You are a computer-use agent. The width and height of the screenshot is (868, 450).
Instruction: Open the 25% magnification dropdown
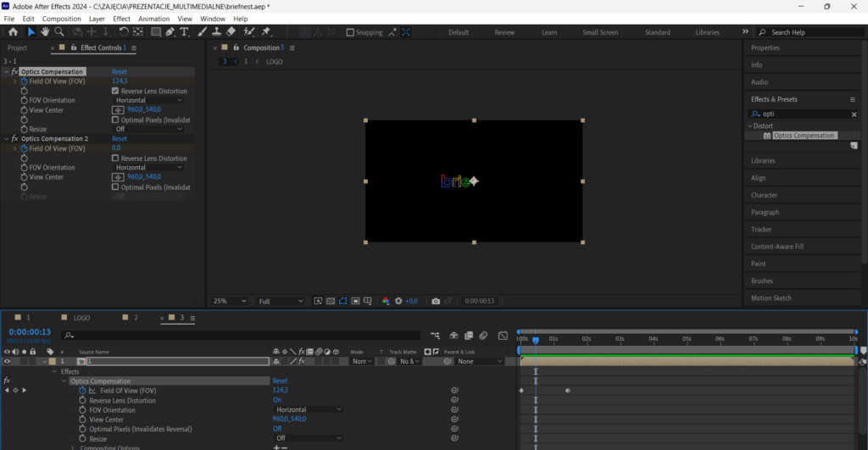click(x=229, y=301)
